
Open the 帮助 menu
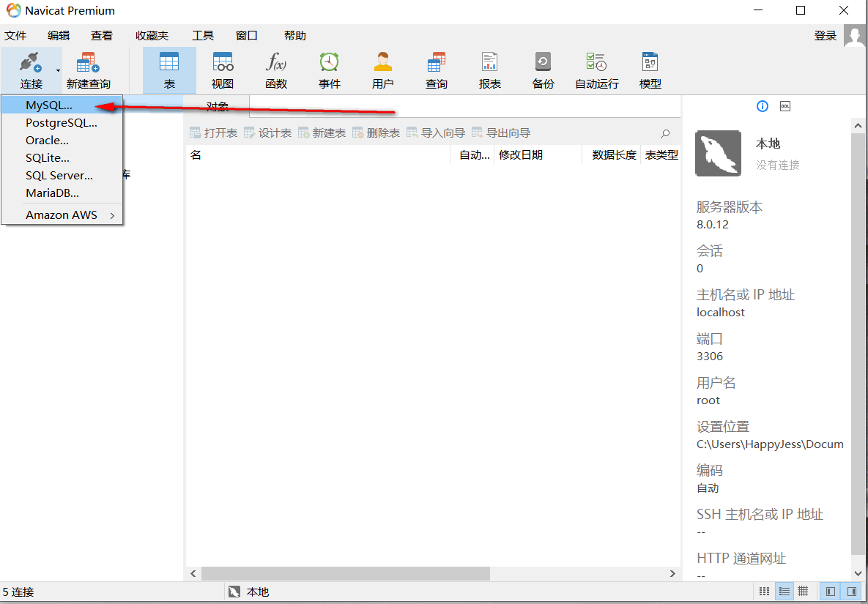295,35
